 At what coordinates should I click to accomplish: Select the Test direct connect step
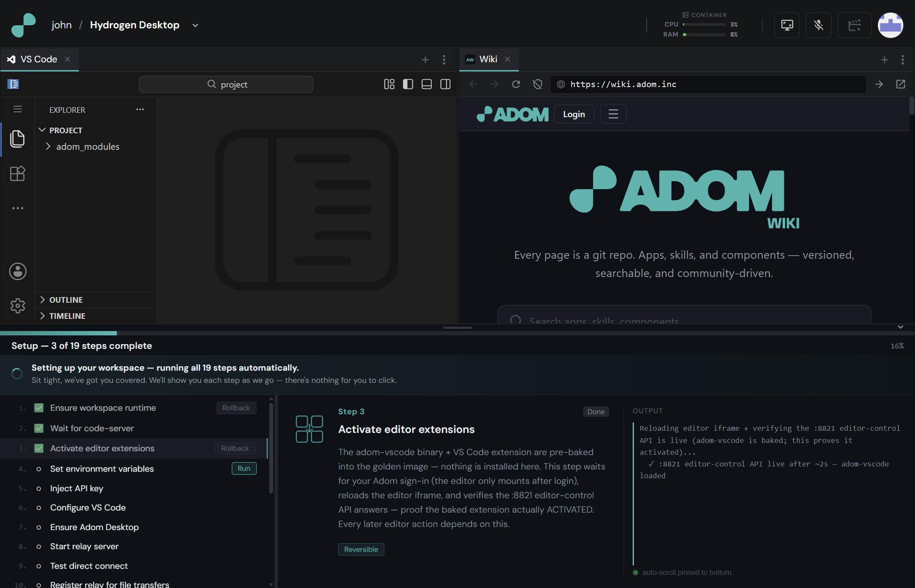[x=134, y=566]
